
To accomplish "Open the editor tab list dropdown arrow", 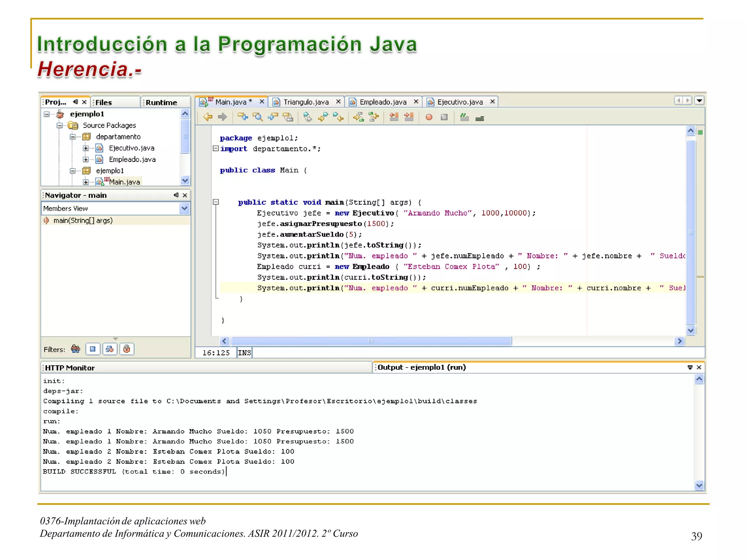I will [699, 100].
